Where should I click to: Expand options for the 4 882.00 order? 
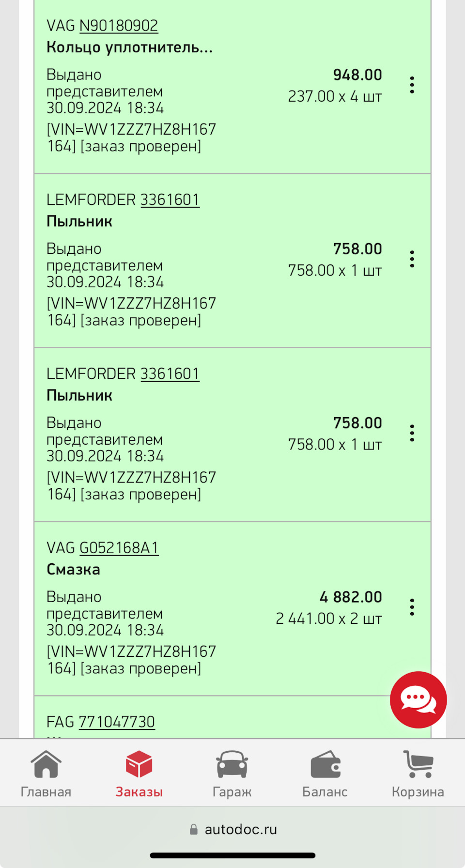point(412,607)
